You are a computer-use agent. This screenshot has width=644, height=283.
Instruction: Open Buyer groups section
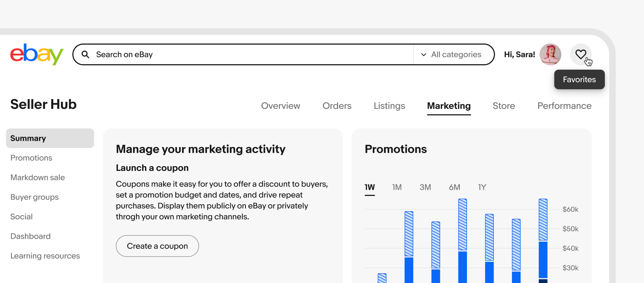(x=34, y=197)
